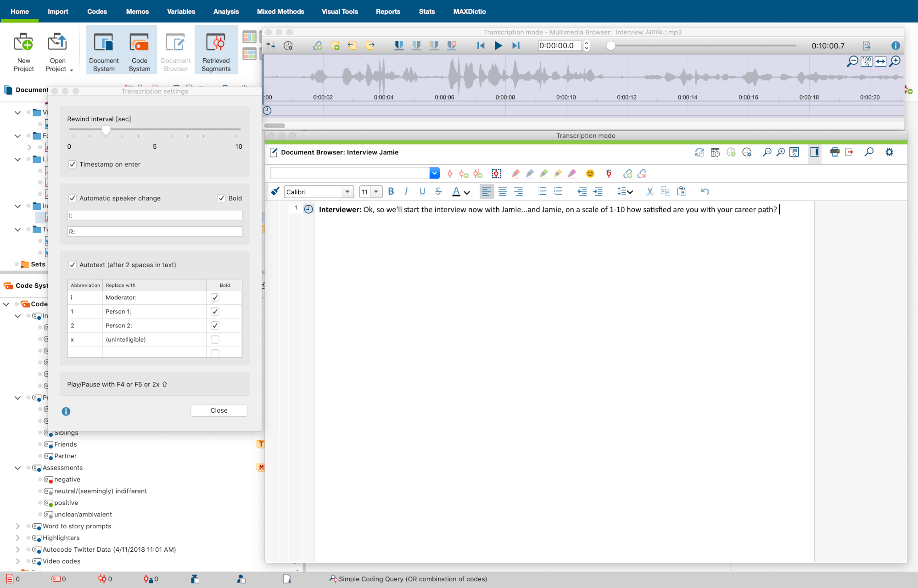Viewport: 918px width, 588px height.
Task: Adjust the Rewind interval slider handle
Action: point(106,131)
